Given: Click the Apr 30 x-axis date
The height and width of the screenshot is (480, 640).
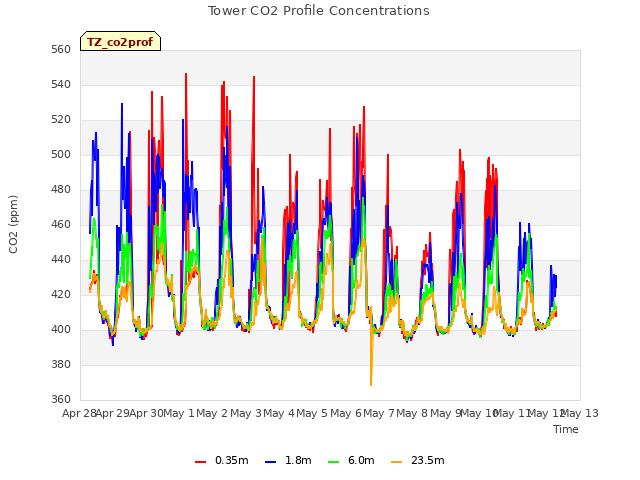Looking at the screenshot, I should (x=146, y=414).
